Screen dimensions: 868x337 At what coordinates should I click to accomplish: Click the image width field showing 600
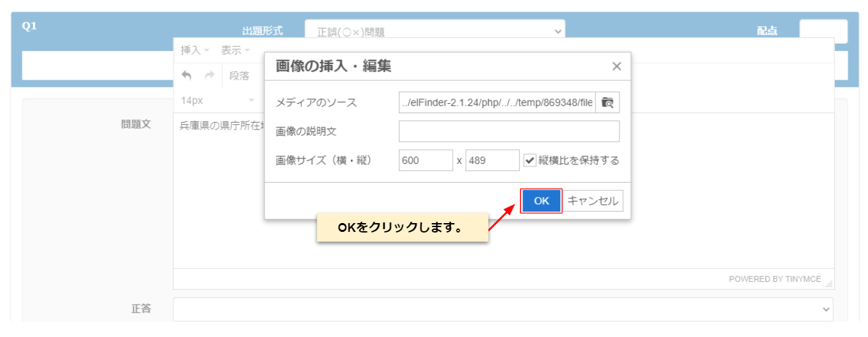point(425,160)
